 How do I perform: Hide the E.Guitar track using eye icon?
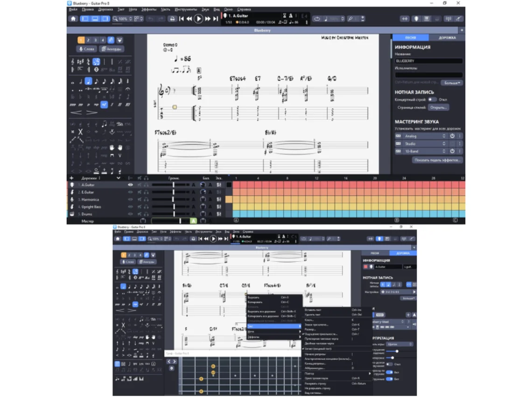130,192
